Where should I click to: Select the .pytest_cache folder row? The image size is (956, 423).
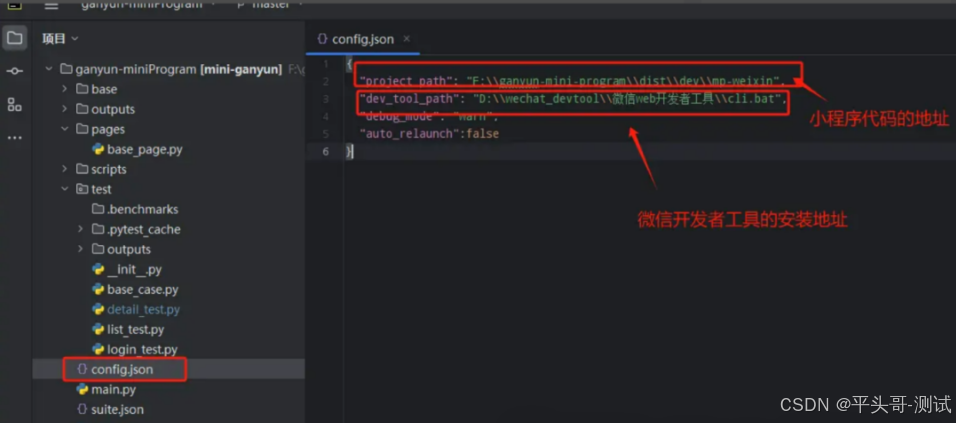click(x=168, y=229)
